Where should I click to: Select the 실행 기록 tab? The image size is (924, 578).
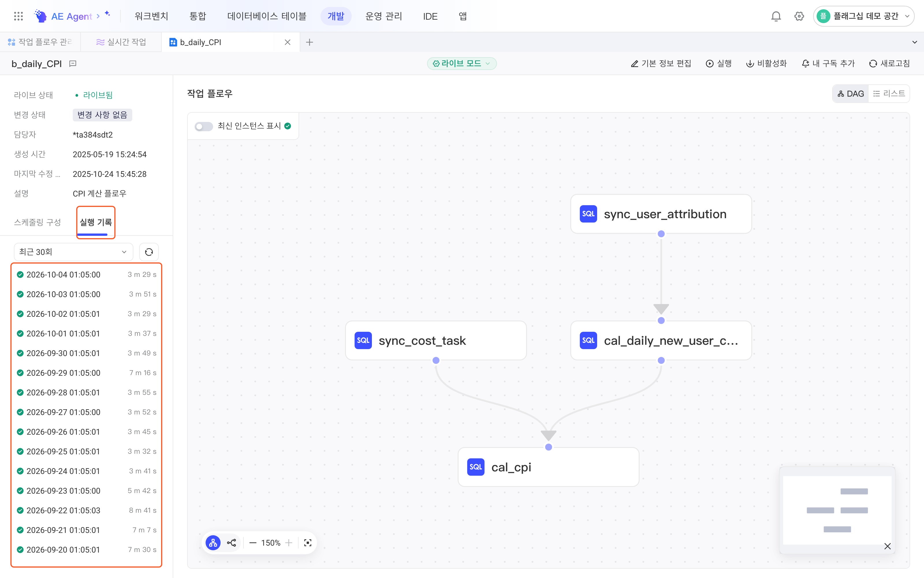96,222
